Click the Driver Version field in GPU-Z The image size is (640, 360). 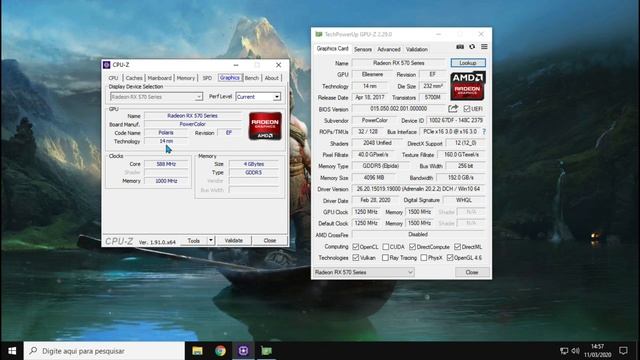[x=418, y=189]
